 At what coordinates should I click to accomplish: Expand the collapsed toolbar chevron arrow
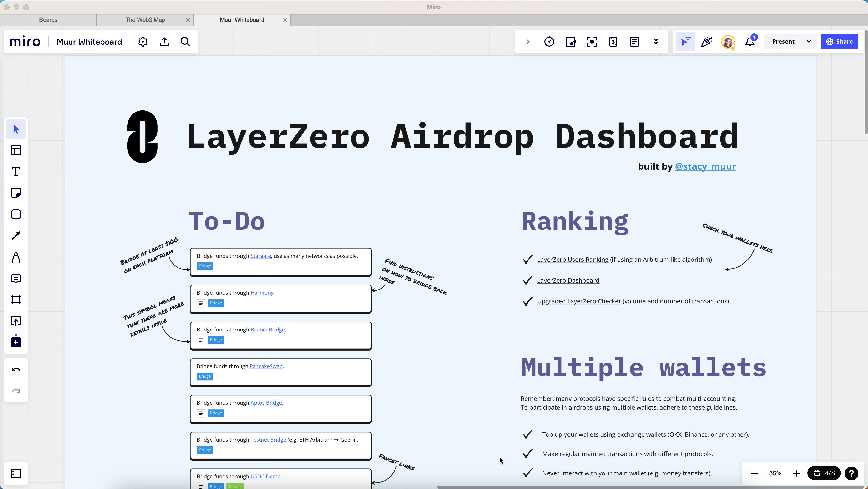[528, 41]
